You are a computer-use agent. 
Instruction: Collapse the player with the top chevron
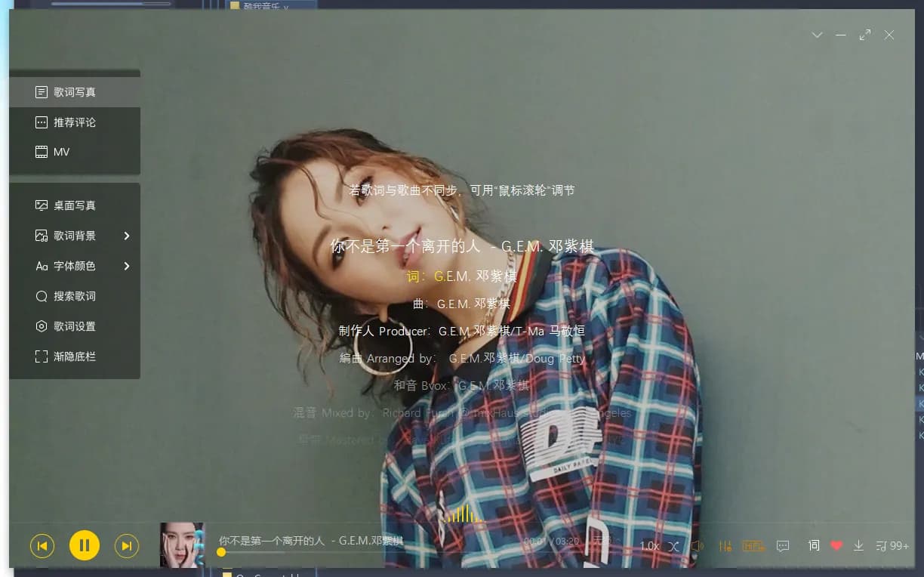(817, 35)
